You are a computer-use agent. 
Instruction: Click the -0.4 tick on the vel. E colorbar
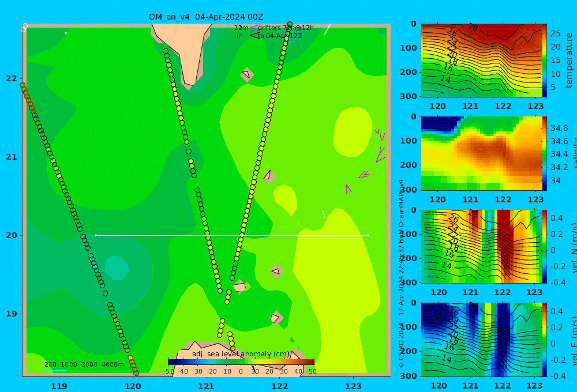[557, 375]
